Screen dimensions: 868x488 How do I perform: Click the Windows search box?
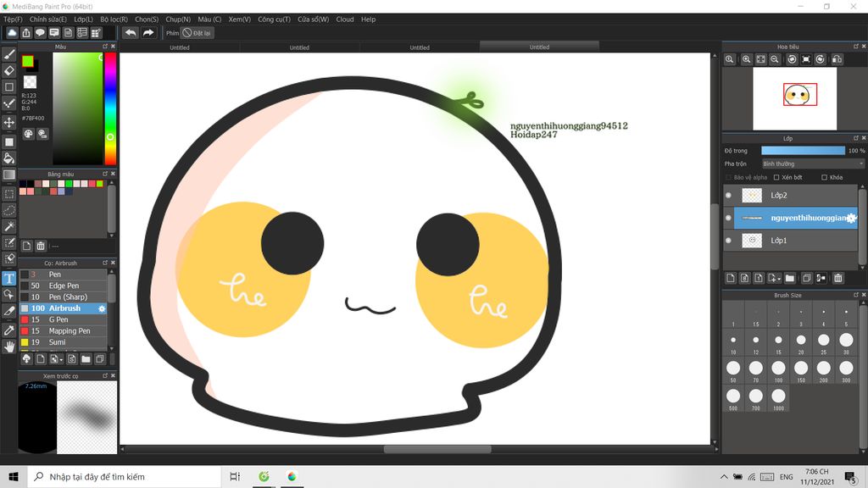point(124,476)
